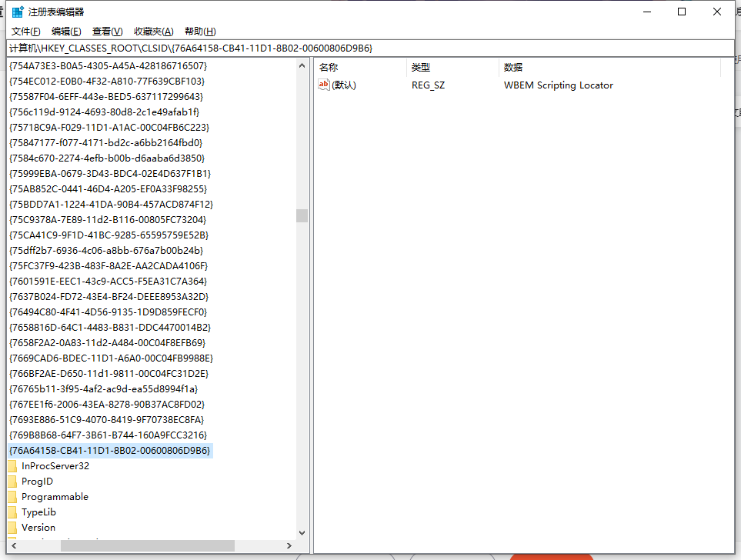The height and width of the screenshot is (560, 741).
Task: Open the 帮助(H) menu
Action: (200, 32)
